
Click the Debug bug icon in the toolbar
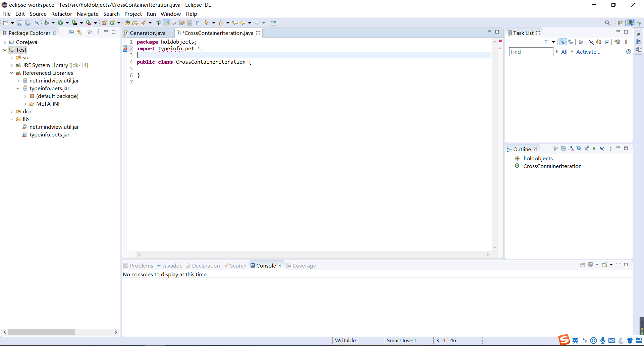(46, 23)
